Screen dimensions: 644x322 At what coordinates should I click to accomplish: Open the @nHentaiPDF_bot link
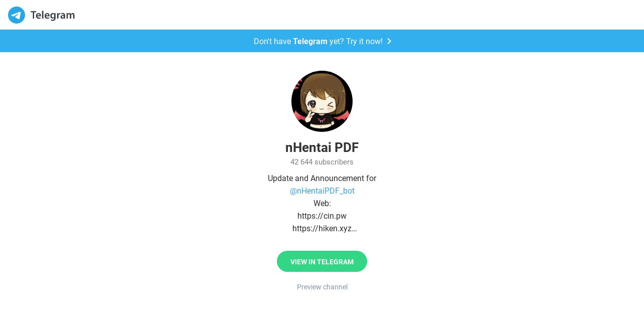(322, 191)
